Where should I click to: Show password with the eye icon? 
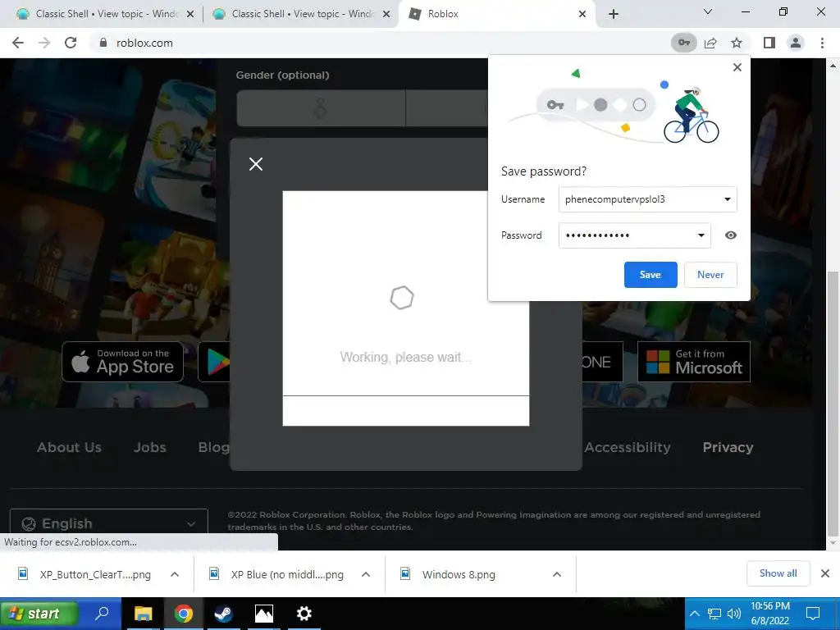pos(731,235)
